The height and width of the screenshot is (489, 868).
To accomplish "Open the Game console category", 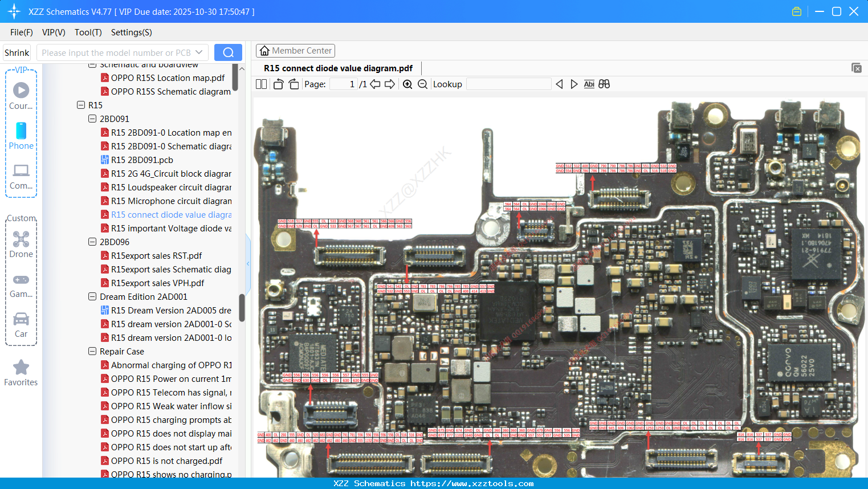I will point(21,285).
